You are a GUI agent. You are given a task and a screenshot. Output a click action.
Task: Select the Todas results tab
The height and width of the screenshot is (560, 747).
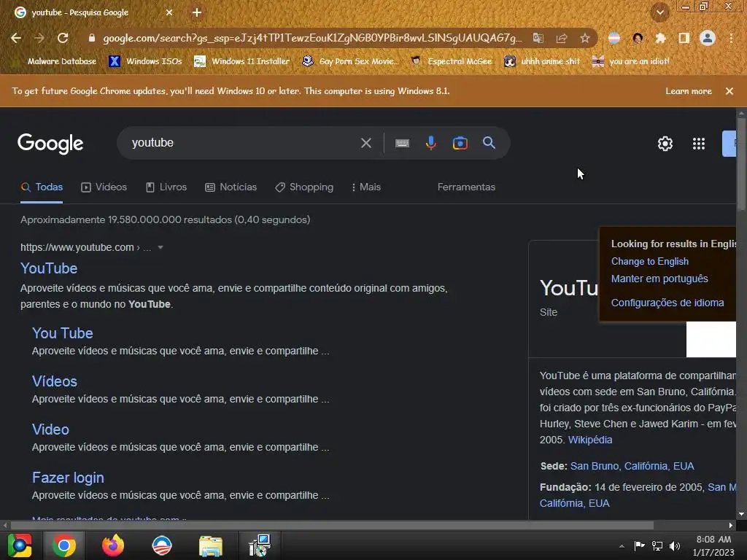click(42, 187)
